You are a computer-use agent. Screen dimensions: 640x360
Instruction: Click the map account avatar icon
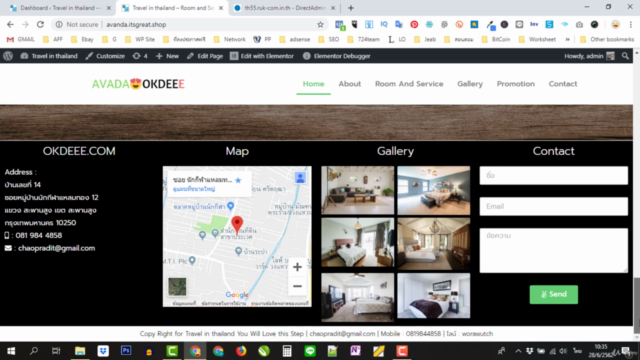[x=300, y=178]
